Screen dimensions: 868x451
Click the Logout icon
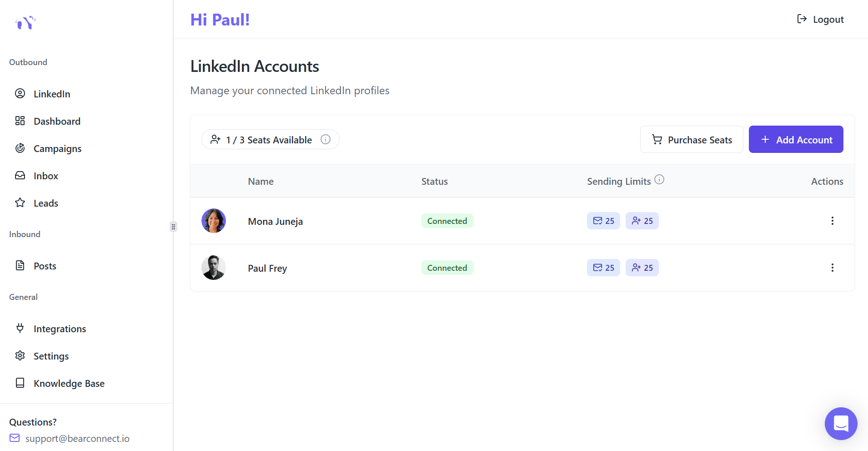pyautogui.click(x=802, y=19)
